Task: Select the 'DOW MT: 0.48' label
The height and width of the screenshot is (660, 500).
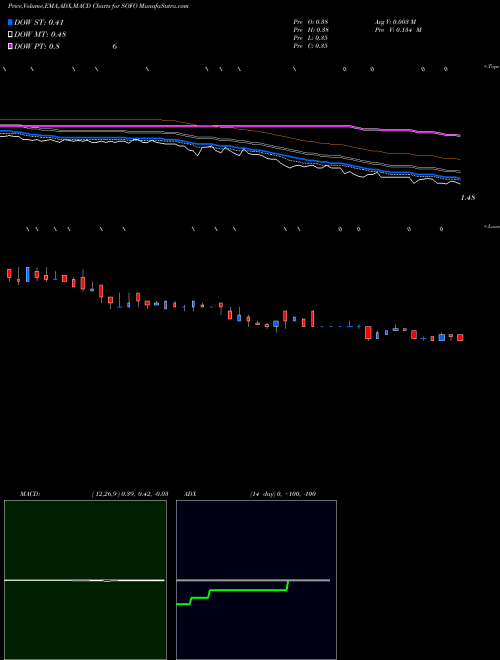Action: (40, 34)
